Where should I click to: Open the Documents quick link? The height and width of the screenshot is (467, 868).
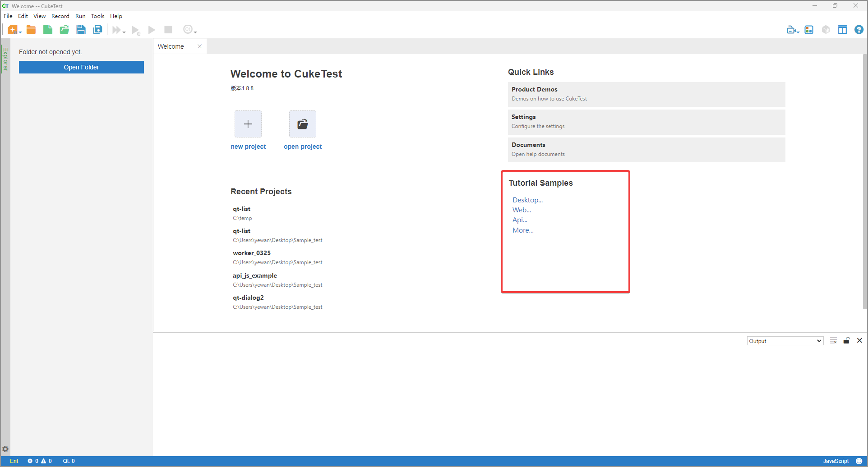coord(646,150)
